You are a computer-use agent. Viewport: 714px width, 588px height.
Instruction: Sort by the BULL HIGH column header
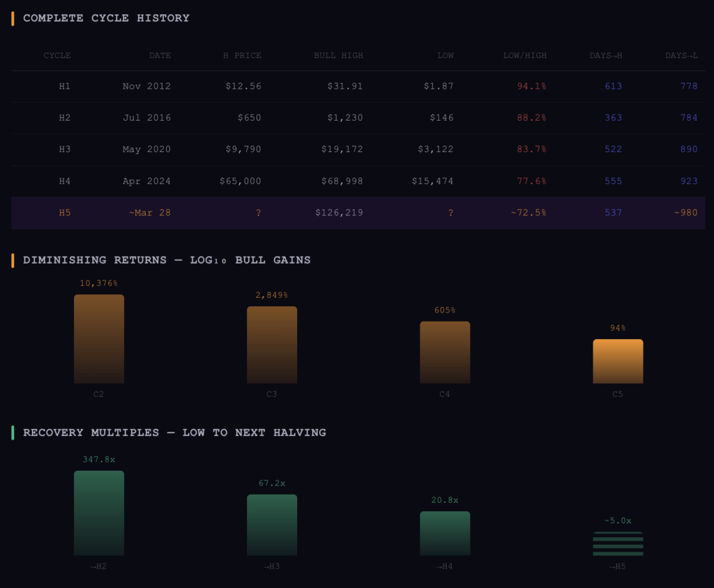338,55
